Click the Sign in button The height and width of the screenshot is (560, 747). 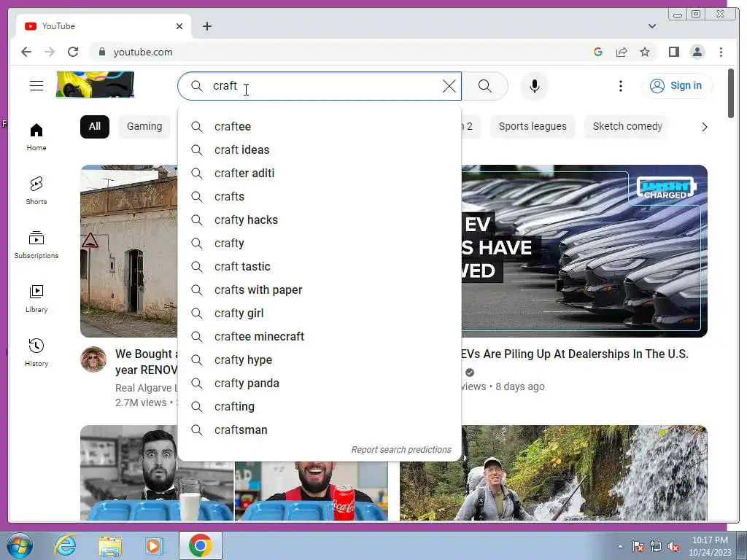[677, 86]
